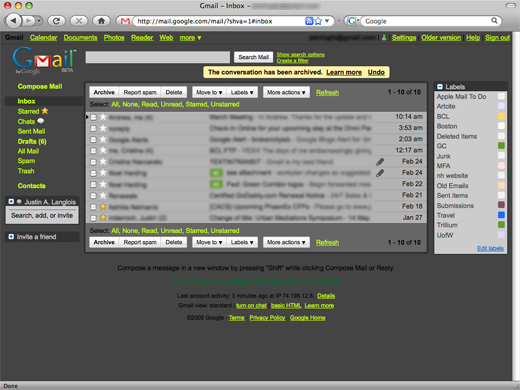Tick the checkbox for the 3:53 am email
The height and width of the screenshot is (390, 520).
click(93, 128)
